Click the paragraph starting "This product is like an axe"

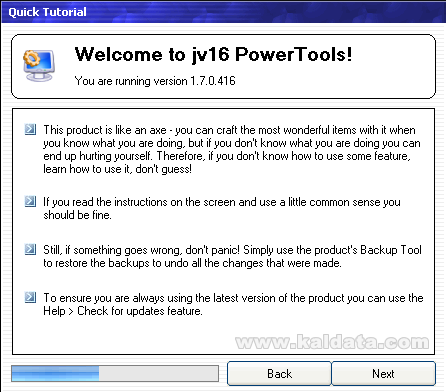pyautogui.click(x=232, y=149)
